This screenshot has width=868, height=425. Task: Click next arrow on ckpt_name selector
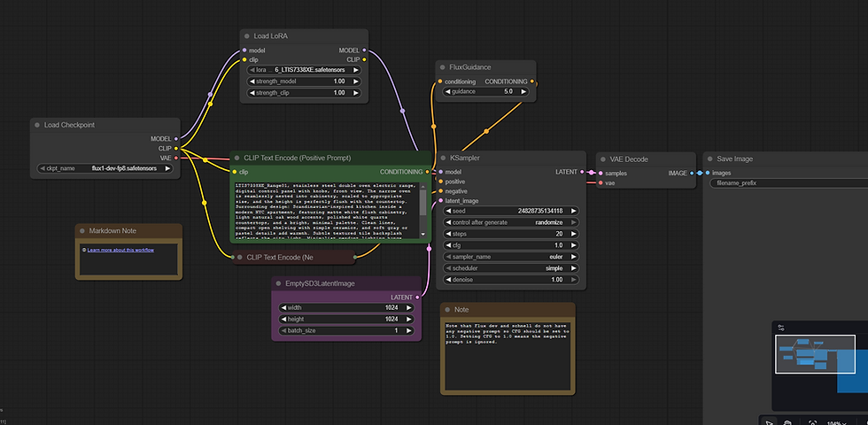click(167, 168)
